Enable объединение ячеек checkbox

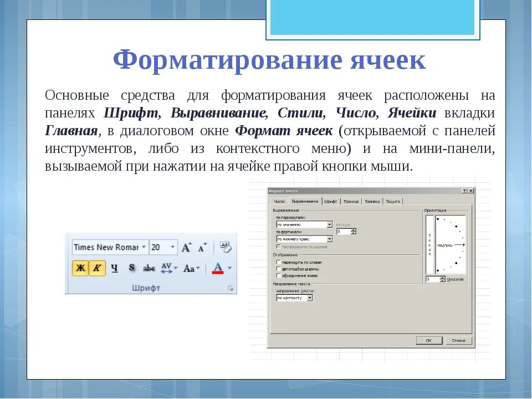tap(279, 276)
